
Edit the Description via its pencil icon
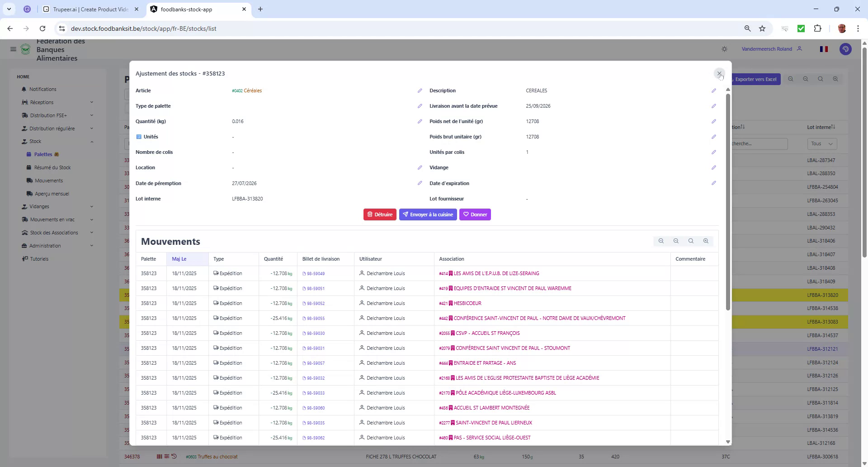click(x=714, y=91)
